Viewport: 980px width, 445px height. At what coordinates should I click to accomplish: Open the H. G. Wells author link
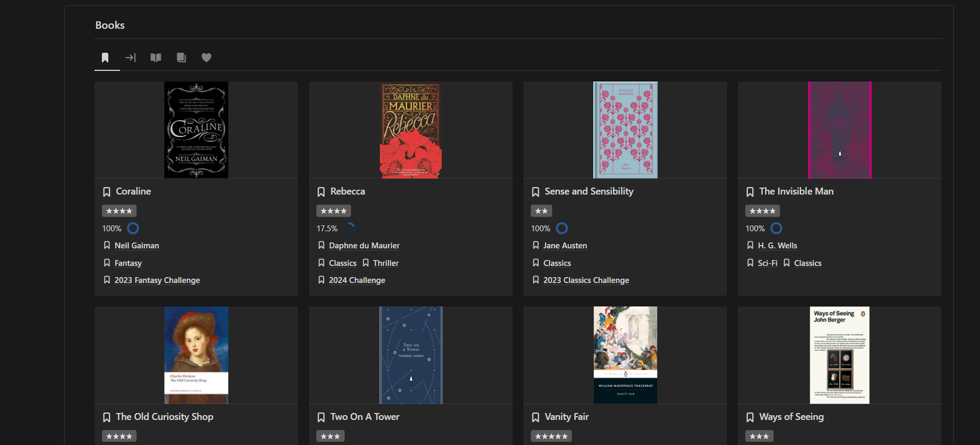pos(777,246)
